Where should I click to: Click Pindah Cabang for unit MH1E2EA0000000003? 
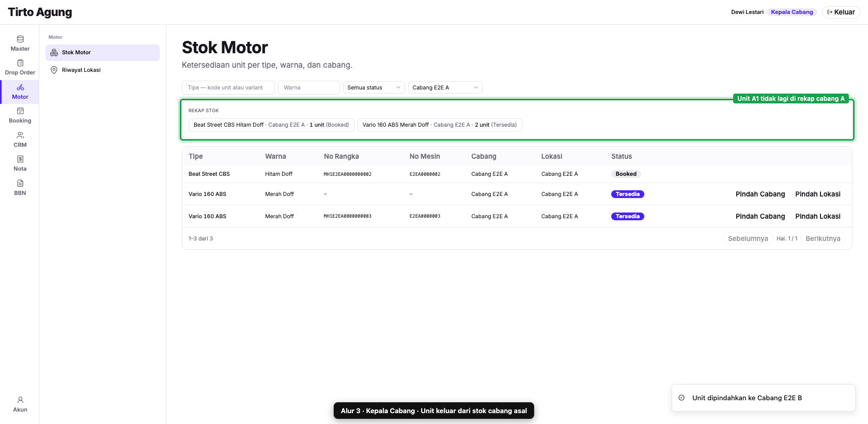[760, 217]
